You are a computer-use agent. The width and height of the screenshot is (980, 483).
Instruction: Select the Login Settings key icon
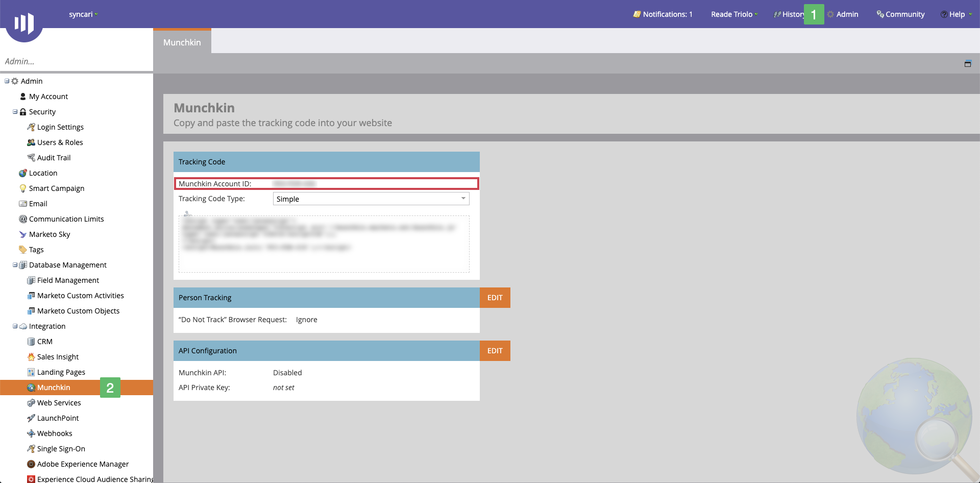click(31, 127)
